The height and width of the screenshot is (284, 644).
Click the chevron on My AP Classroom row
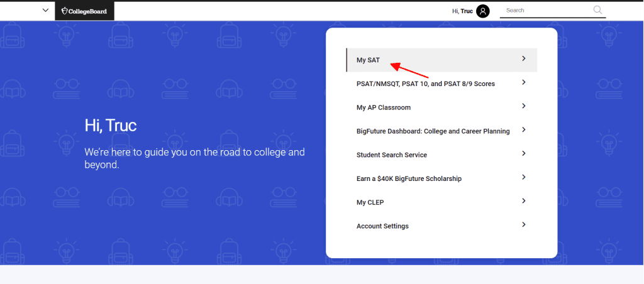(524, 106)
